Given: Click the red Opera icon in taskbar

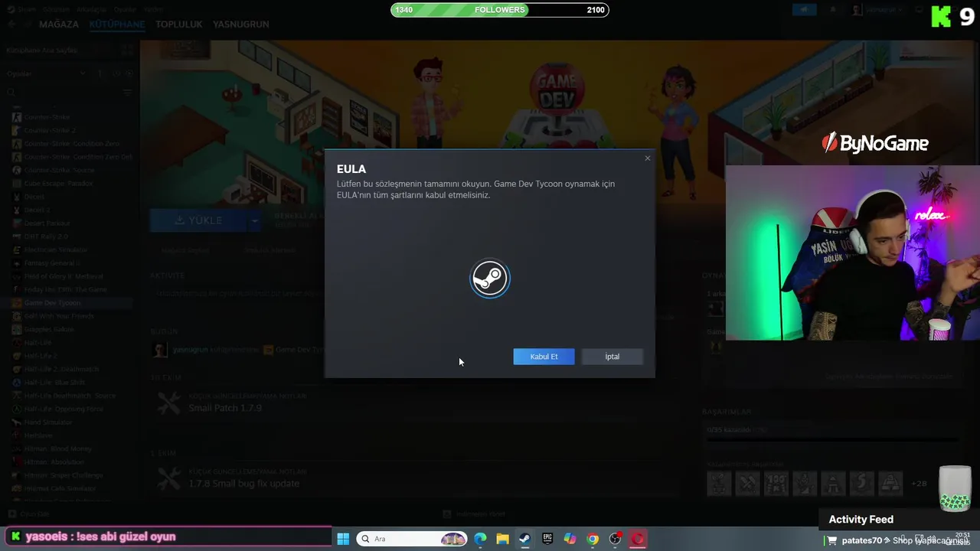Looking at the screenshot, I should [637, 539].
